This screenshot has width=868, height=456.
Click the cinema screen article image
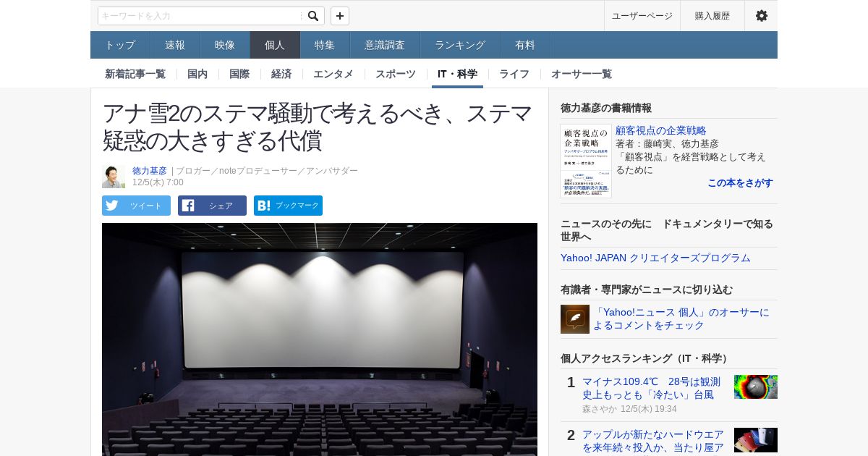[x=320, y=339]
